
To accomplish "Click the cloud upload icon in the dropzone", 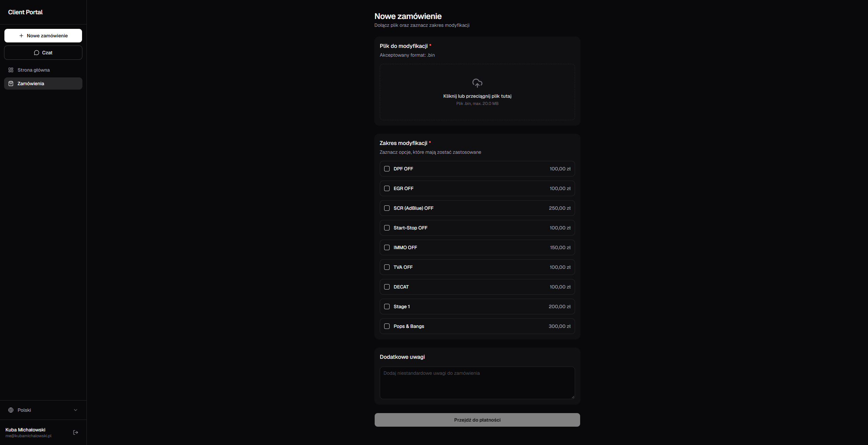I will click(477, 83).
